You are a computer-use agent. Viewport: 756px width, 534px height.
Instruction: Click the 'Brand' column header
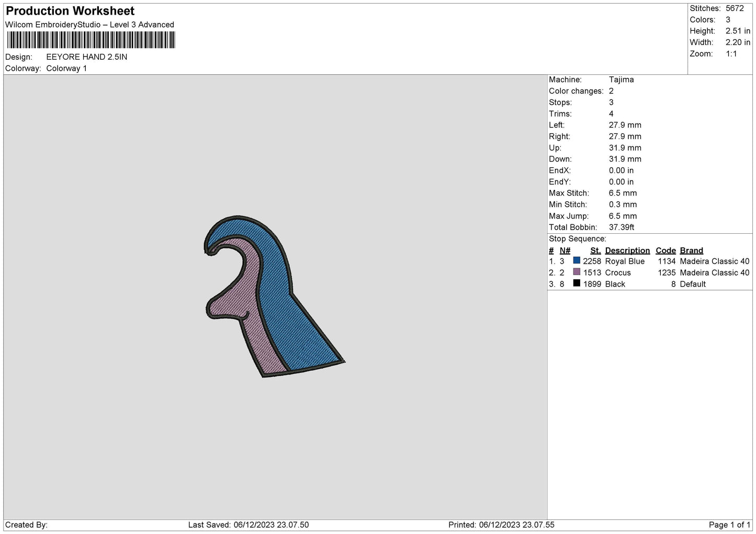(692, 251)
